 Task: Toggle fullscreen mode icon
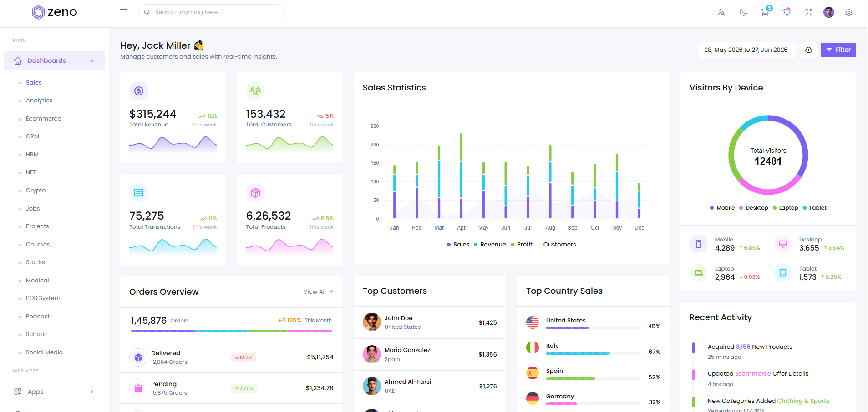click(x=809, y=12)
